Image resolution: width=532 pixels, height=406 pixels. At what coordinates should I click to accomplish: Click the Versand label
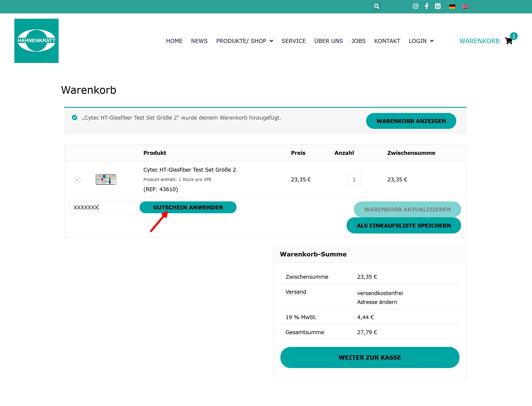point(296,292)
